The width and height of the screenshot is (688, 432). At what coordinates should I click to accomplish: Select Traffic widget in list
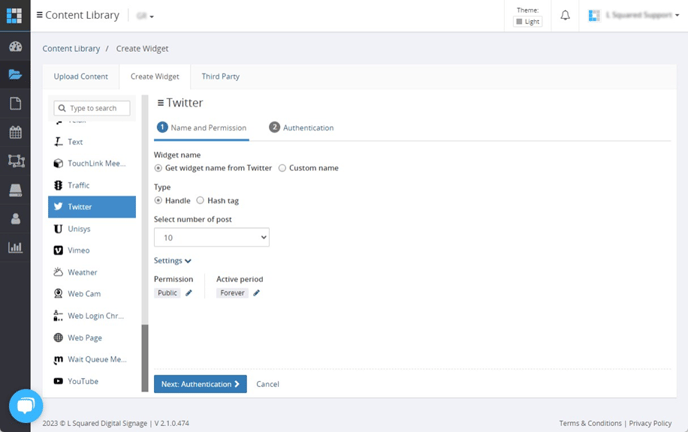tap(92, 185)
